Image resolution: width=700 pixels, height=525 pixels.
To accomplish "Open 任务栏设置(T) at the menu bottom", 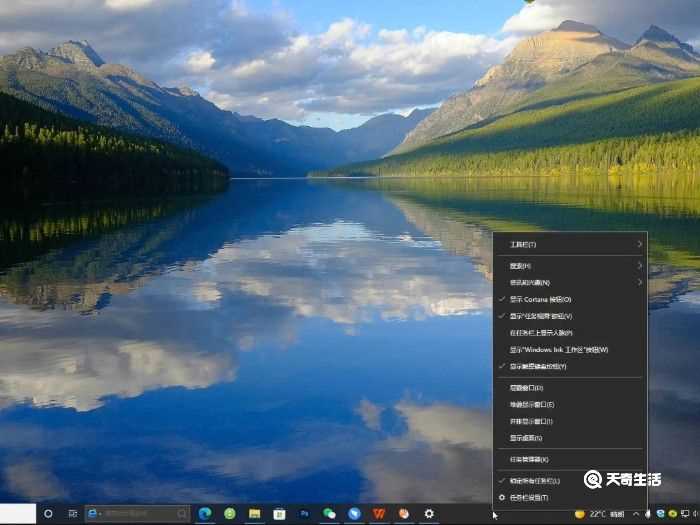I will click(x=530, y=497).
